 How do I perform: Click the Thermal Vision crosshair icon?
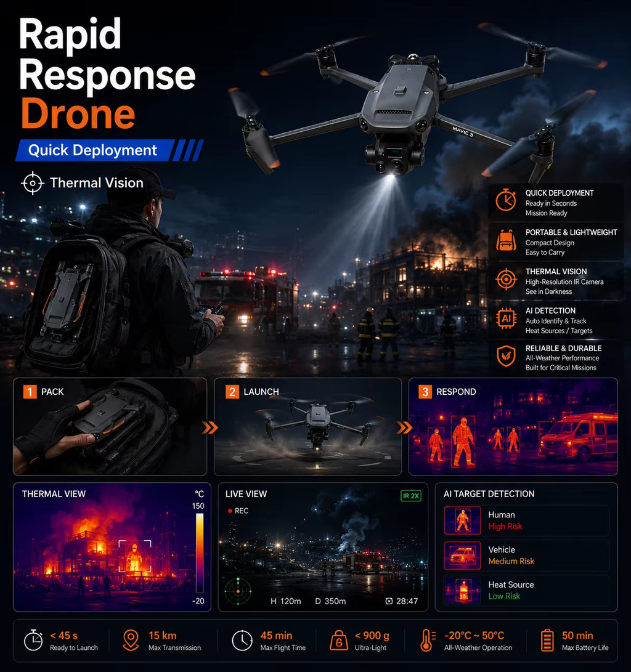point(33,183)
